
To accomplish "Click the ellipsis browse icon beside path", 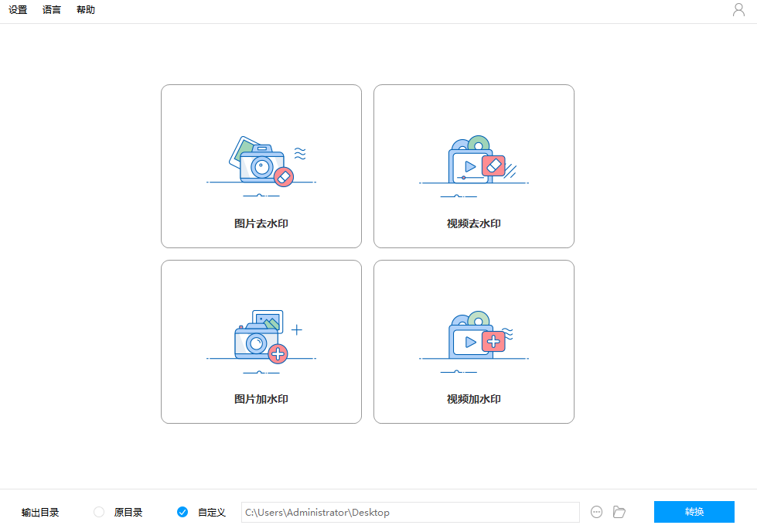I will 596,512.
